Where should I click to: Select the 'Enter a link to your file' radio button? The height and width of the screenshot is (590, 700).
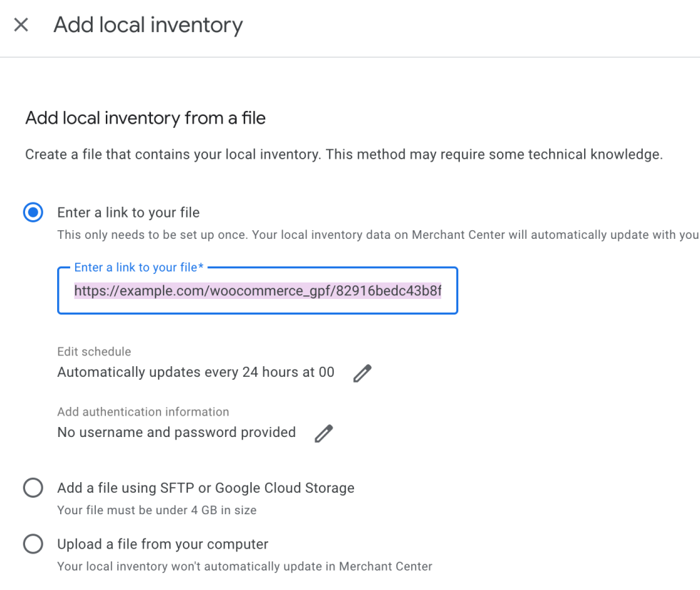click(33, 212)
